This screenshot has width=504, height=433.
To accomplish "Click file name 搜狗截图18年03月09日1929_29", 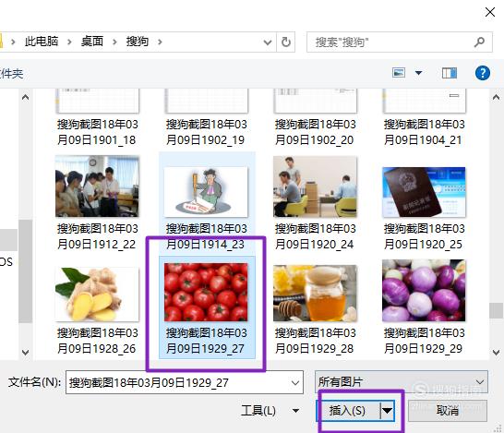I will click(424, 341).
